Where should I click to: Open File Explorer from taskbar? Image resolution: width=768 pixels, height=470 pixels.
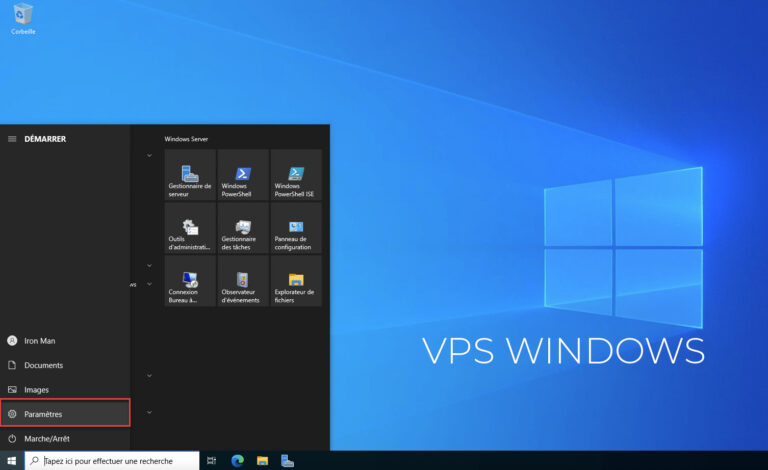(x=263, y=461)
